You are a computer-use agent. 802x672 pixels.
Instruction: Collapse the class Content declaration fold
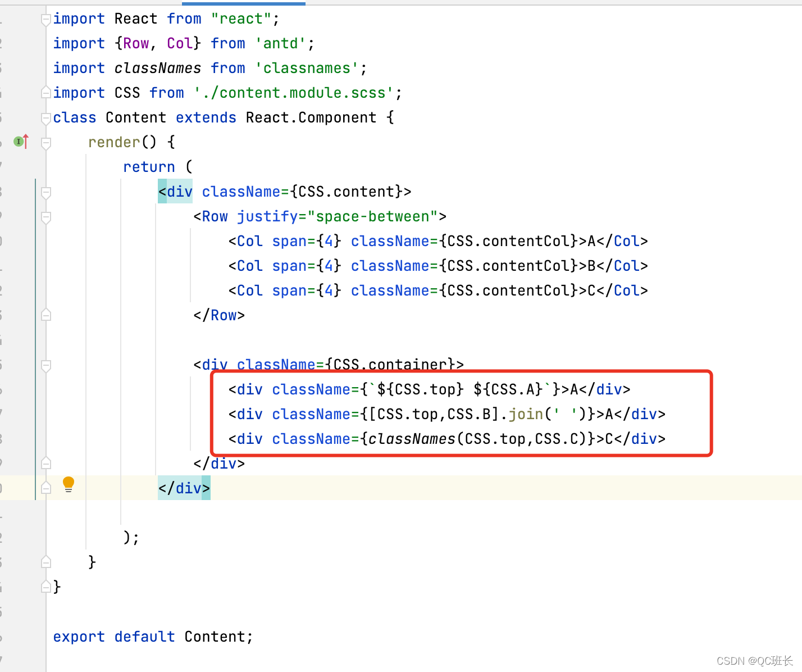coord(45,117)
